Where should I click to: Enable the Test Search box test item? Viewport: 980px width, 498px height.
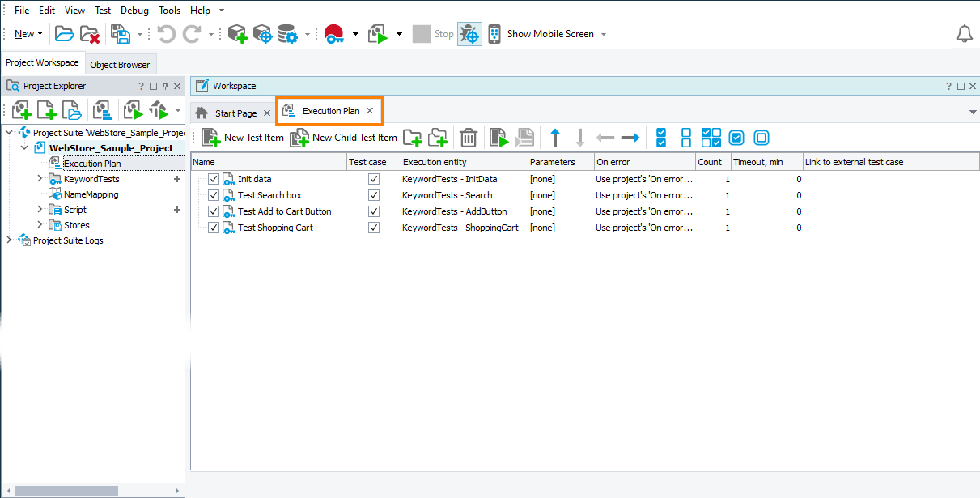(213, 195)
